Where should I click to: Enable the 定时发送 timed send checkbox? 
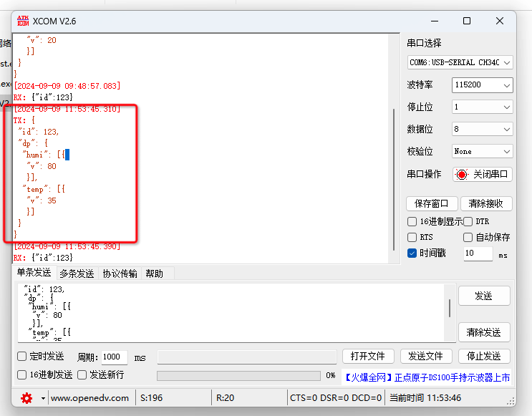22,357
